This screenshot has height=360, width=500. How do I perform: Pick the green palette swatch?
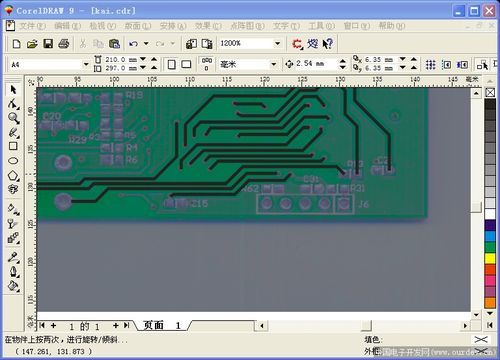pos(490,247)
